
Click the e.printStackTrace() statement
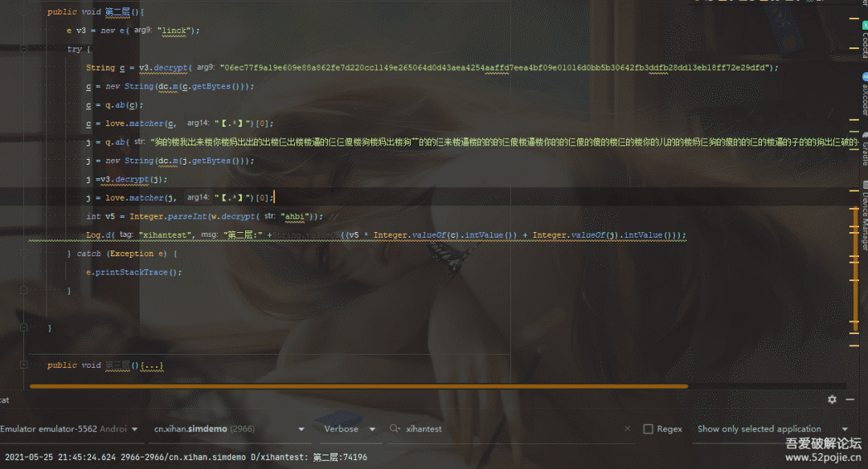point(133,272)
